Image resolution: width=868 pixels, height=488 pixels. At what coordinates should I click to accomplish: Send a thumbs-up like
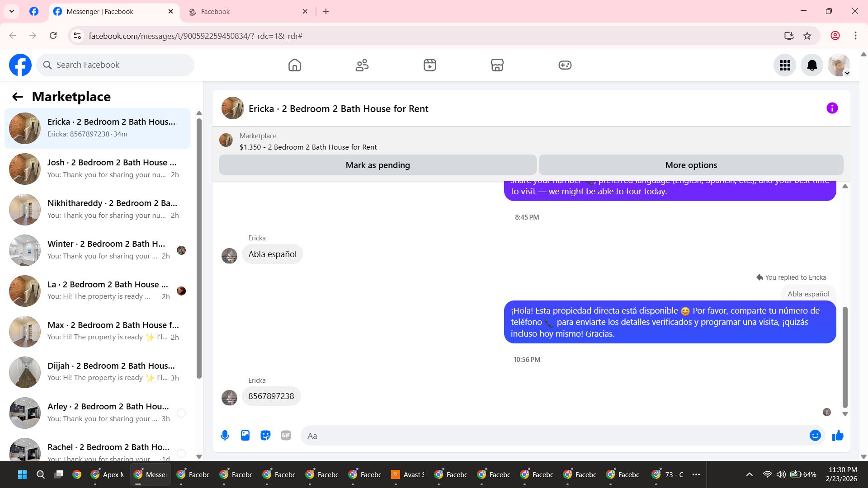click(838, 436)
